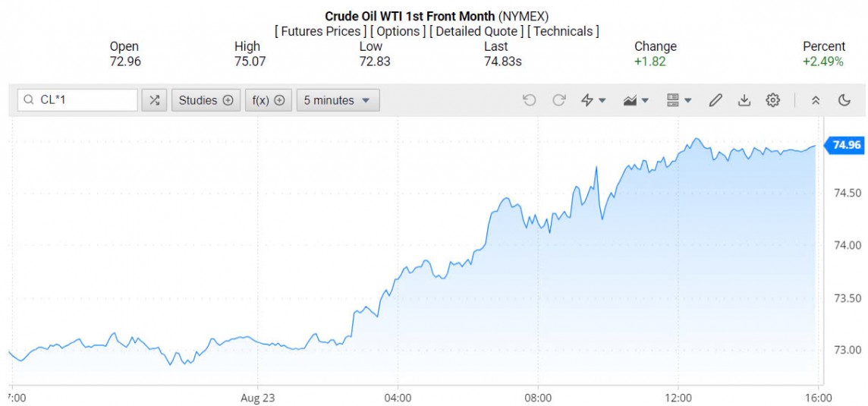This screenshot has height=406, width=868.
Task: Open the lightning bolt events dropdown
Action: (593, 100)
